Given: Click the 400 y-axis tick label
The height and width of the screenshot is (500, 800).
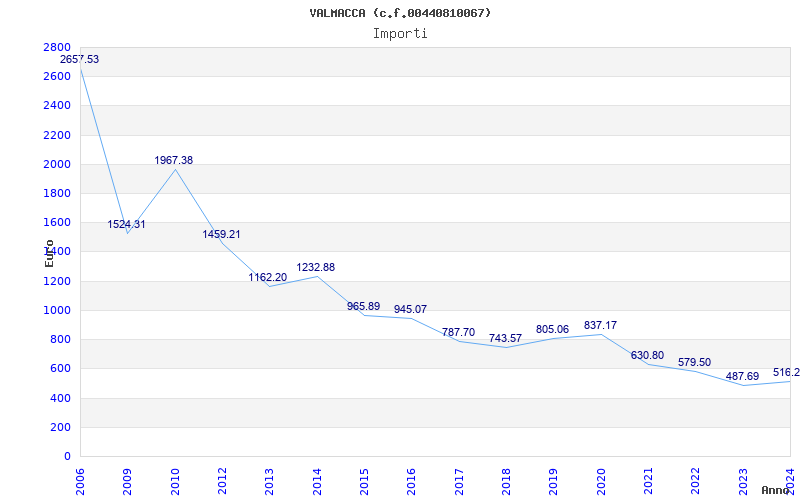Looking at the screenshot, I should click(x=60, y=398).
